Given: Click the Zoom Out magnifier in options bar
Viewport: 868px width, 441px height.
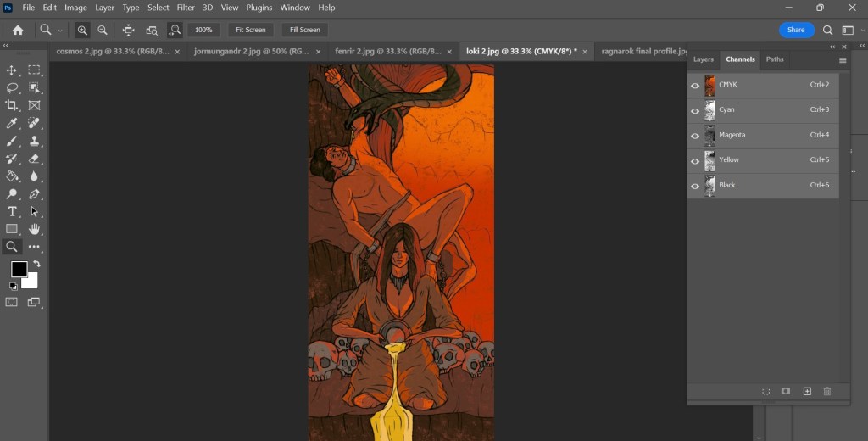Looking at the screenshot, I should (103, 30).
